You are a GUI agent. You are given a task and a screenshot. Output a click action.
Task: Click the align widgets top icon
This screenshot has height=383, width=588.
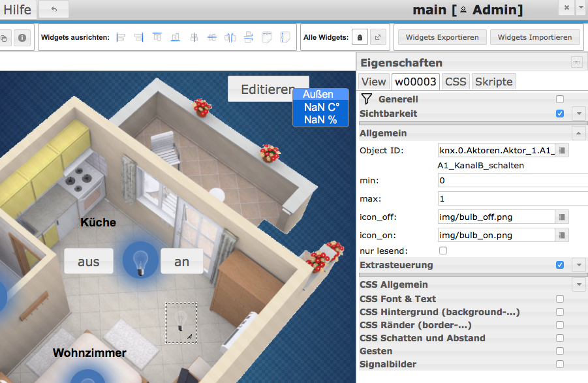(157, 38)
